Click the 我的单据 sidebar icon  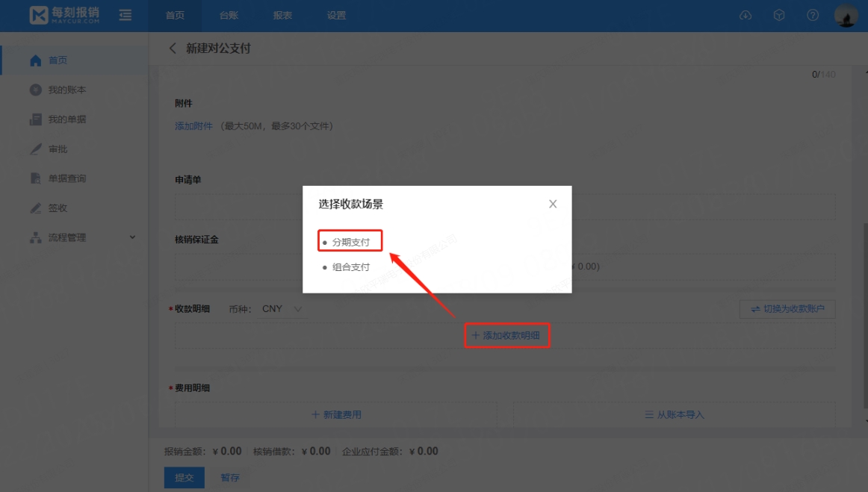pos(35,119)
